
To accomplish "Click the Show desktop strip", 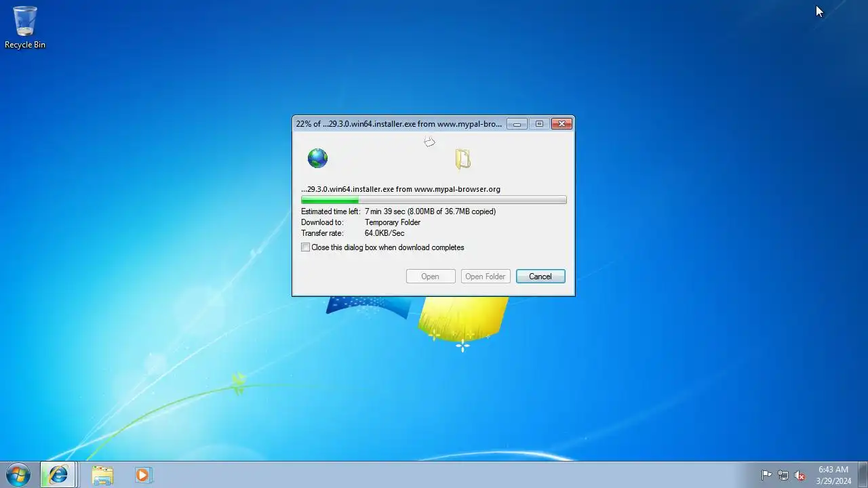I will tap(863, 474).
